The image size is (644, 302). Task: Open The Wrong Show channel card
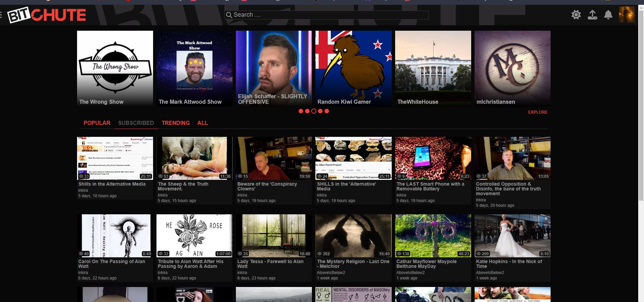[115, 69]
